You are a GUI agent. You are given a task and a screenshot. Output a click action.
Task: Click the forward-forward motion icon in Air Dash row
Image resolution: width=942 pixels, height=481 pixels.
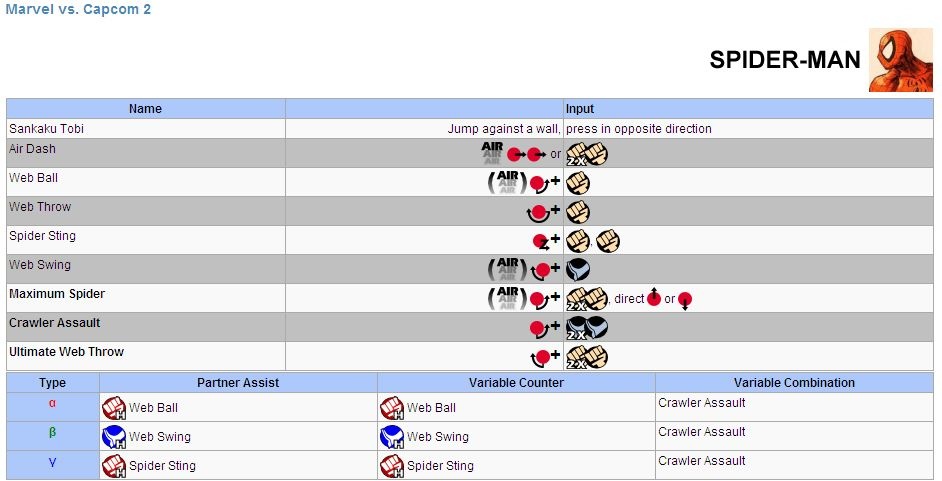(527, 154)
